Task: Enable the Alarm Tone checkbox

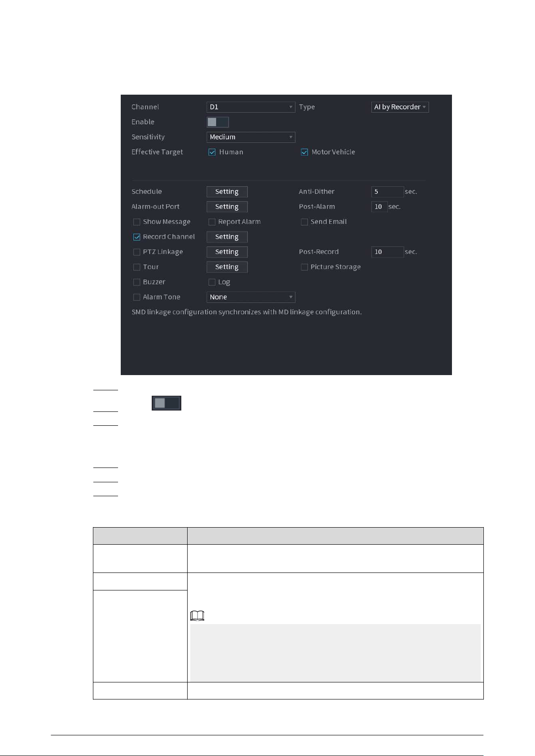Action: click(x=136, y=297)
